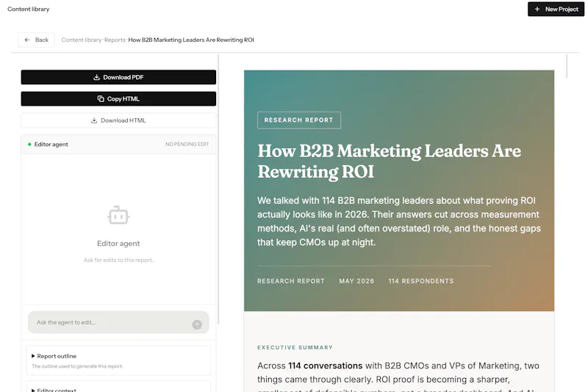
Task: Click the robot Editor agent icon
Action: pyautogui.click(x=118, y=215)
